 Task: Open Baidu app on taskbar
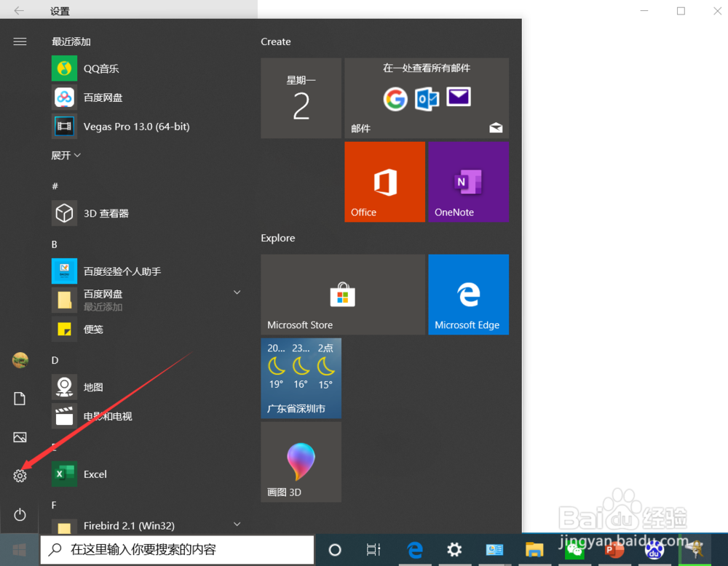[654, 551]
